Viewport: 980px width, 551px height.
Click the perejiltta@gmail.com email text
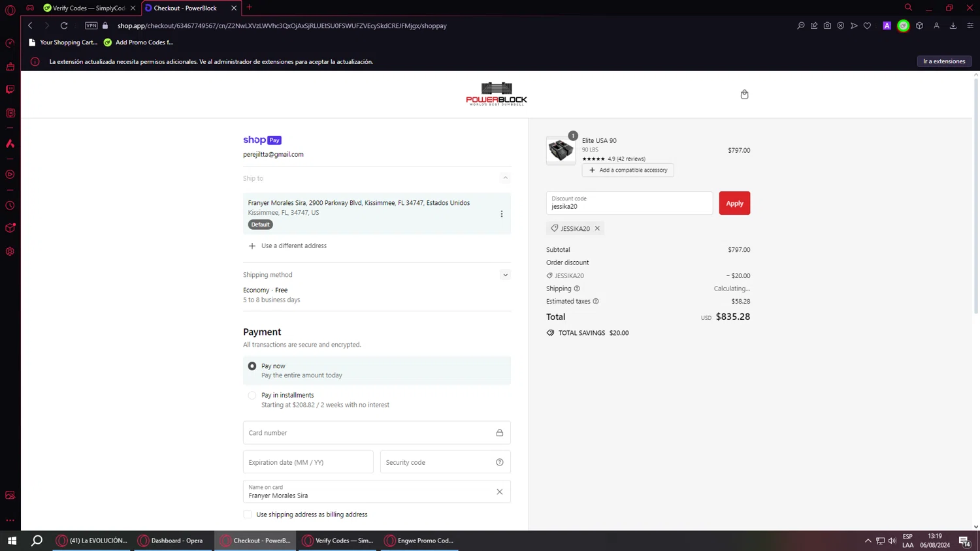[273, 155]
